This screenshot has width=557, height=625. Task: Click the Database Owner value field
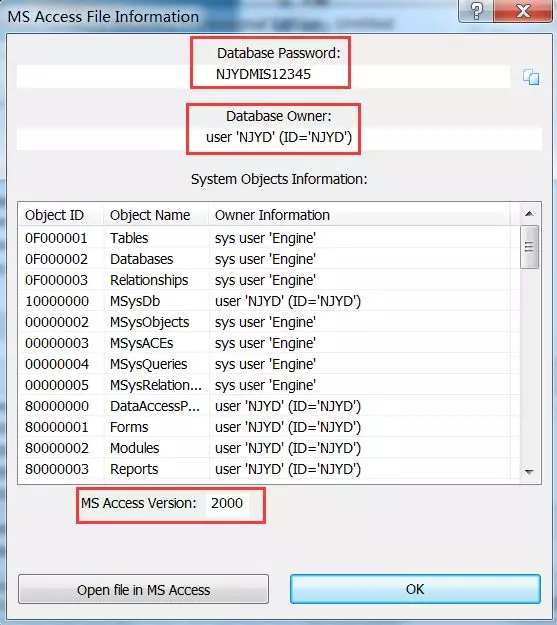[279, 138]
